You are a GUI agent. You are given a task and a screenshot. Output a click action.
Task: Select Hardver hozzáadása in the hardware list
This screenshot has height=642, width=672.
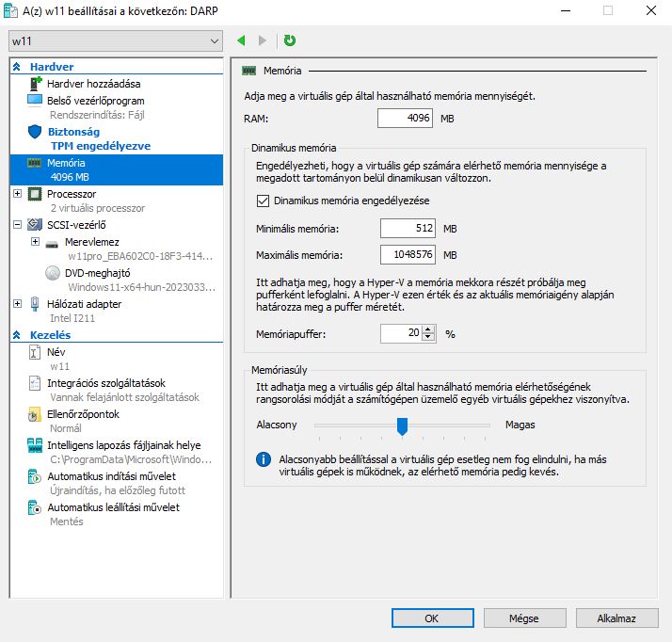click(x=93, y=84)
